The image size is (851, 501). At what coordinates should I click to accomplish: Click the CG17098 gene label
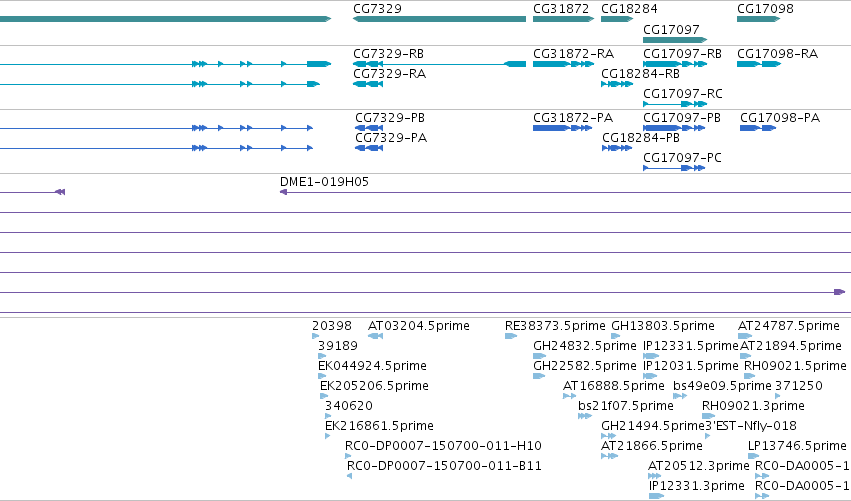[765, 9]
